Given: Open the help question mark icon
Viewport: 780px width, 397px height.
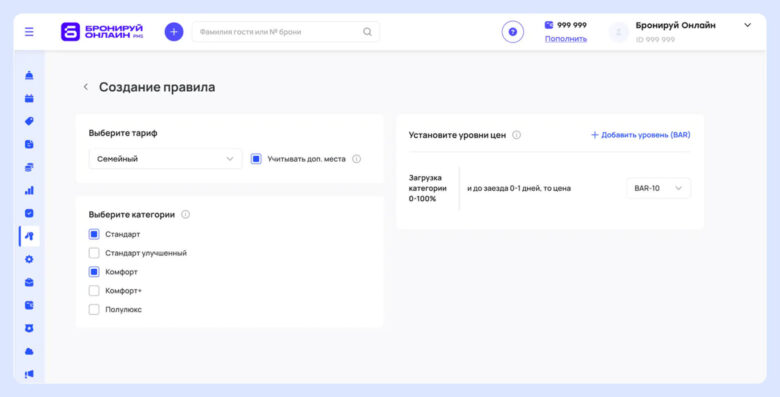Looking at the screenshot, I should (512, 32).
